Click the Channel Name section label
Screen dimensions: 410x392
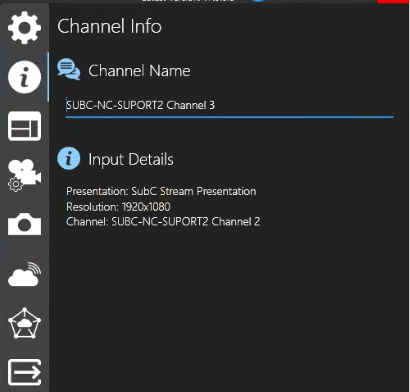[139, 71]
